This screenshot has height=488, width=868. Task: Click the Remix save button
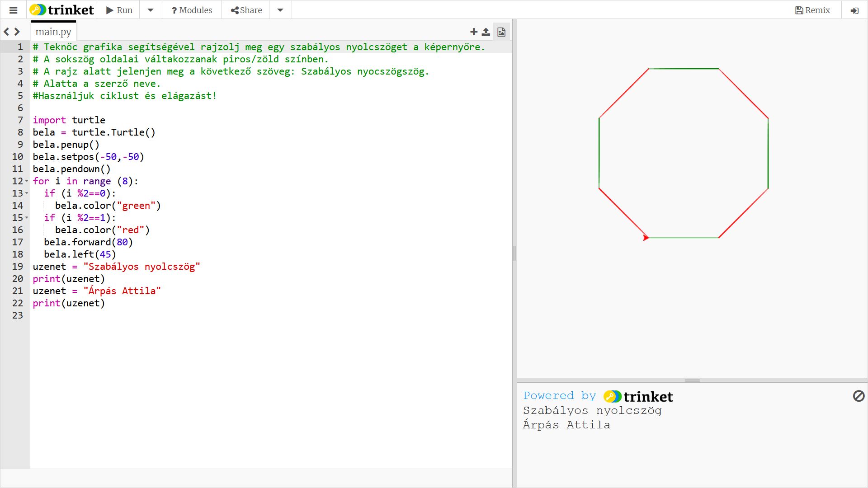812,10
